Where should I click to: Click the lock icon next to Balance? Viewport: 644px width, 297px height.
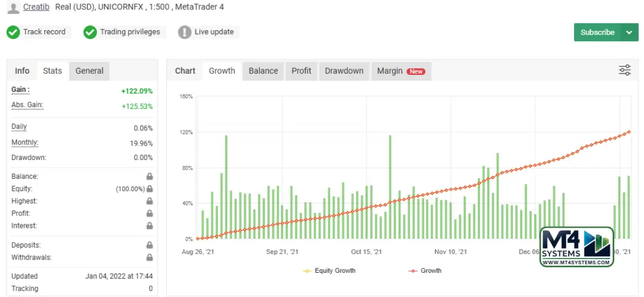click(x=149, y=177)
